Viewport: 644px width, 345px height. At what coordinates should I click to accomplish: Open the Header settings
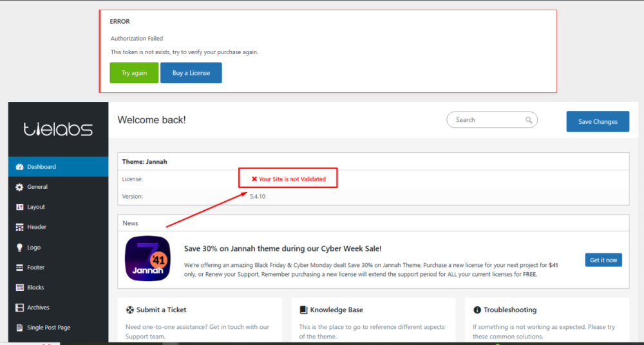(59, 227)
